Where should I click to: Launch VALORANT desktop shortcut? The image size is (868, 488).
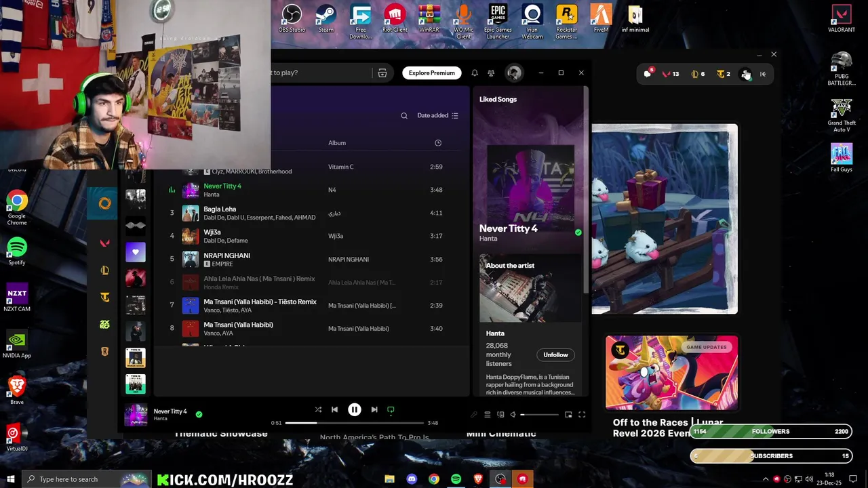(x=842, y=18)
